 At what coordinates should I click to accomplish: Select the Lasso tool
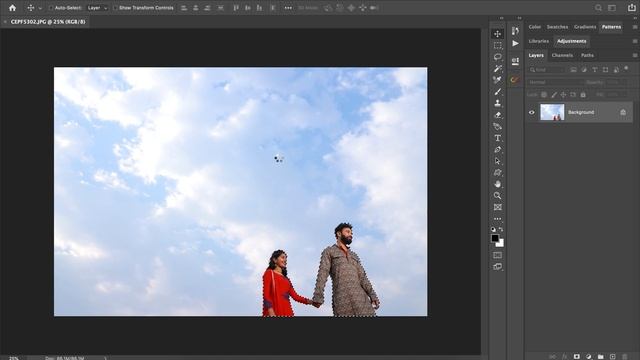tap(497, 57)
